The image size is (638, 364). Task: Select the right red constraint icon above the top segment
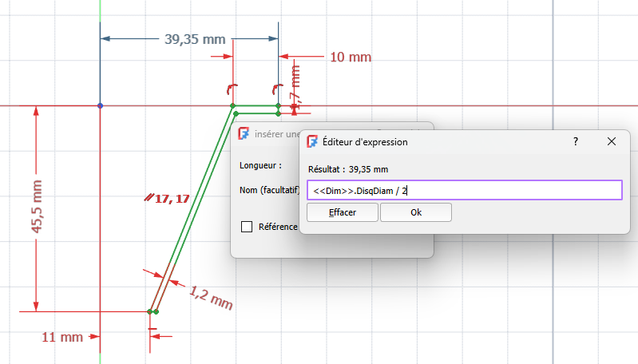tap(276, 88)
